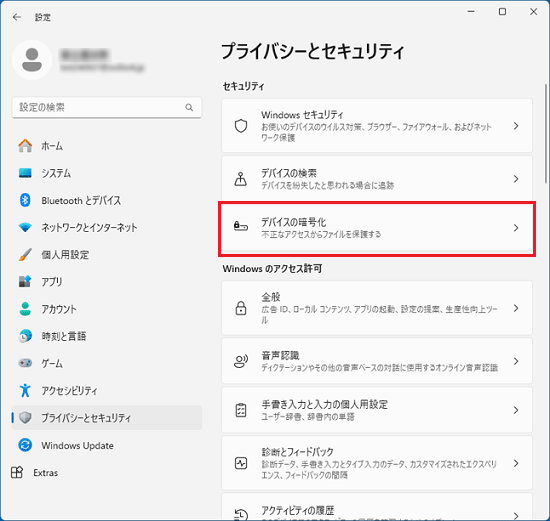
Task: Click the アクセシビリティ figure icon
Action: coord(25,390)
